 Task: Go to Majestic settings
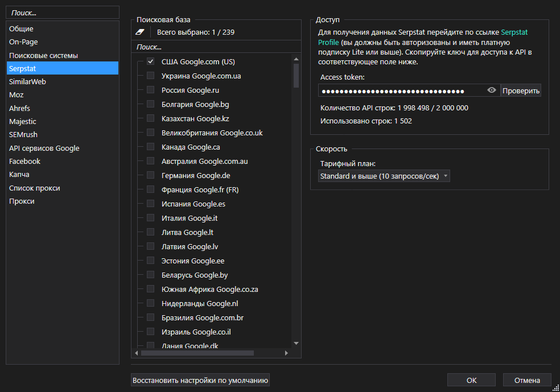coord(63,121)
